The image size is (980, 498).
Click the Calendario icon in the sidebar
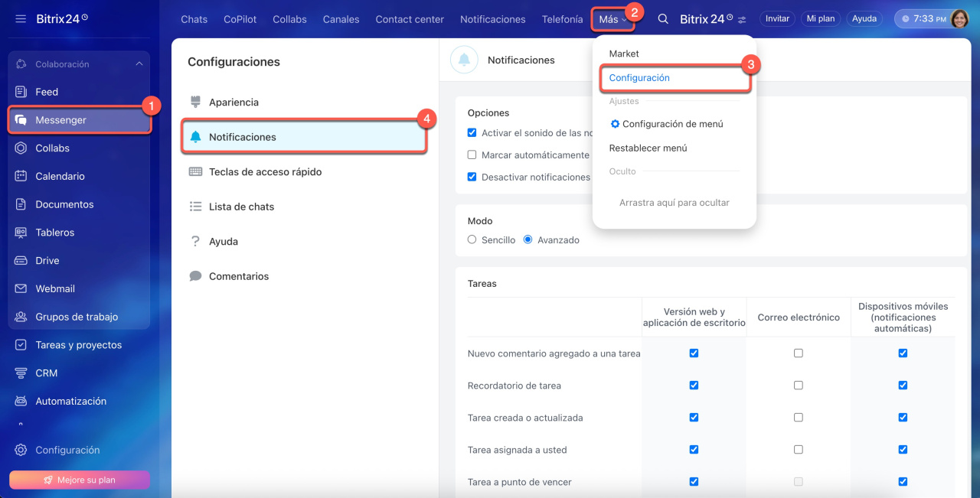point(21,176)
